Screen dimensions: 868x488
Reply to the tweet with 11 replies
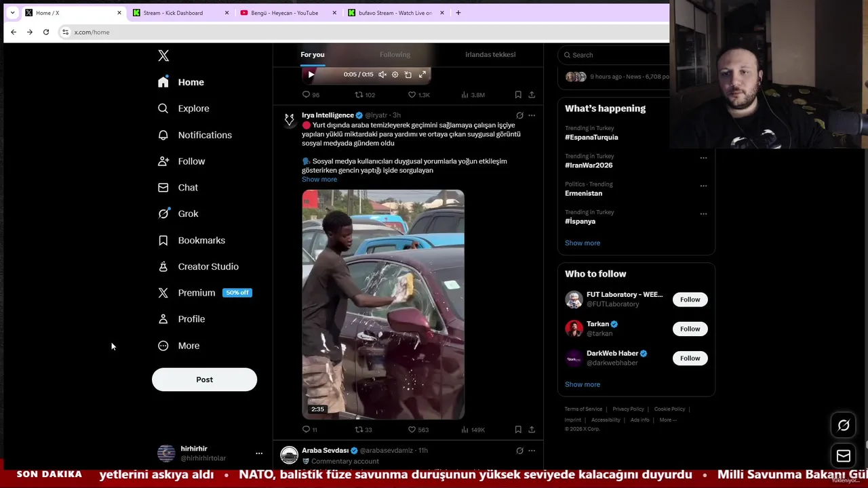click(x=310, y=430)
